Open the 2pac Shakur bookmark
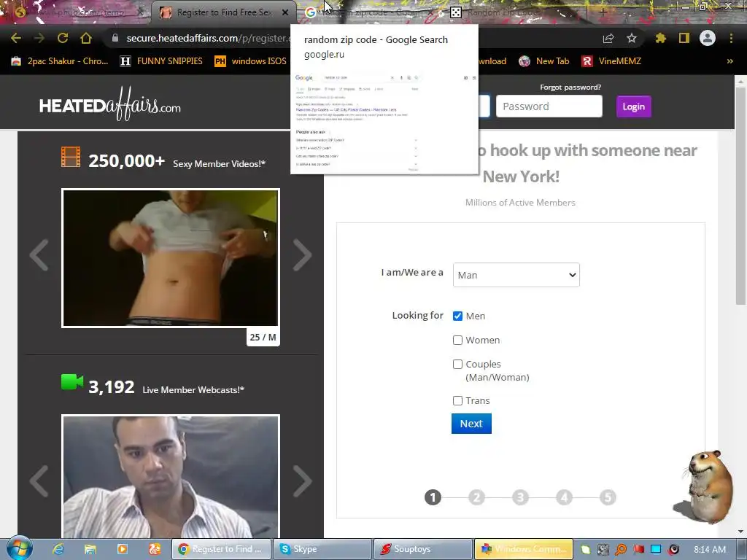The image size is (747, 560). 60,61
